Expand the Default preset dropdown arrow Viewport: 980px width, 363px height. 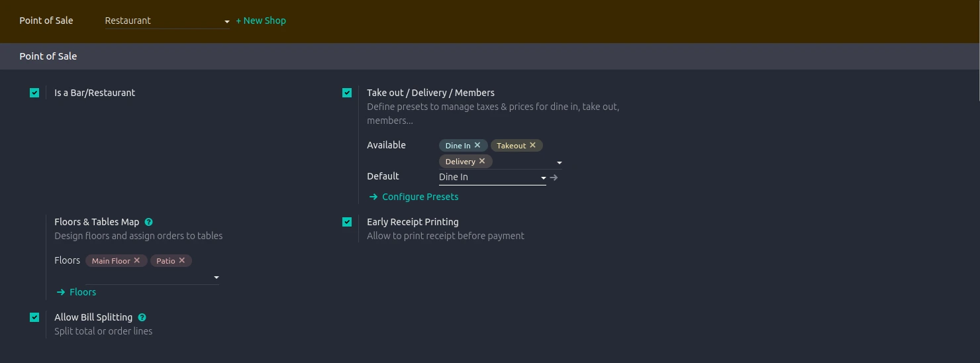pos(544,178)
